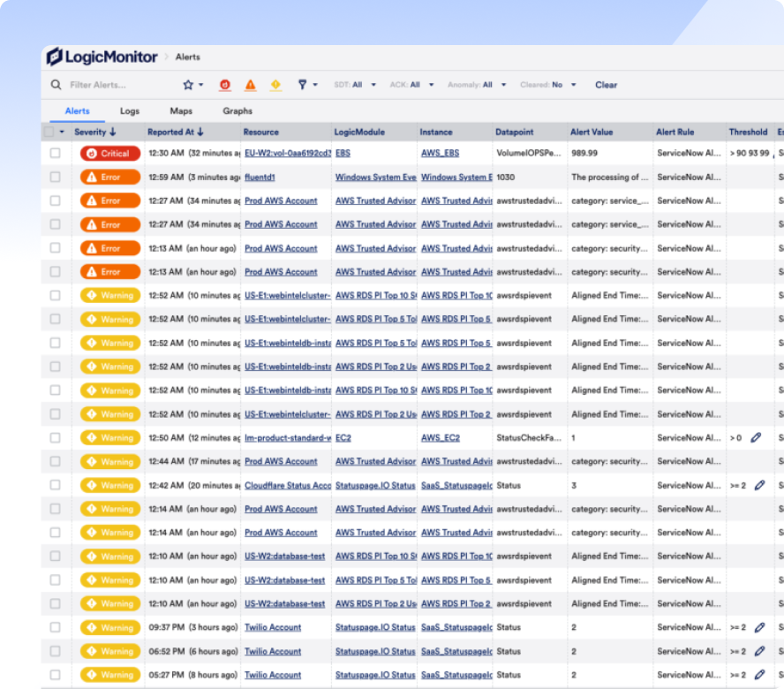
Task: Click the Error badge in fluentd1 row
Action: (110, 178)
